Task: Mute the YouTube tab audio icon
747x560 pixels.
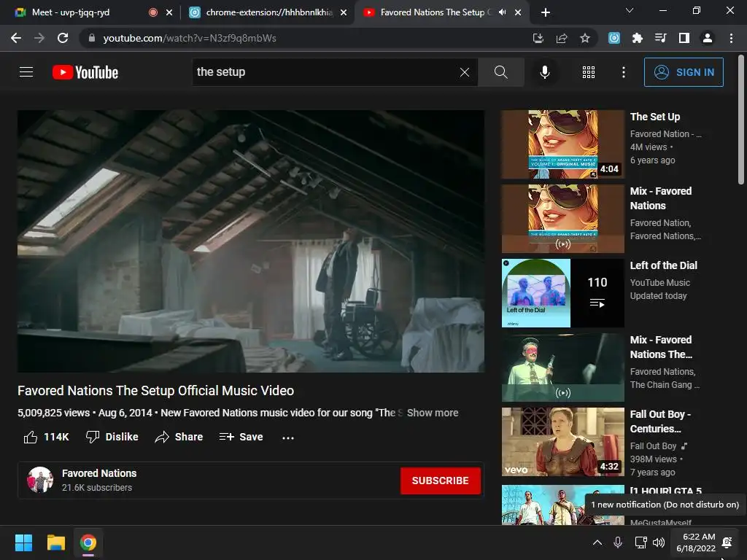Action: pyautogui.click(x=502, y=12)
